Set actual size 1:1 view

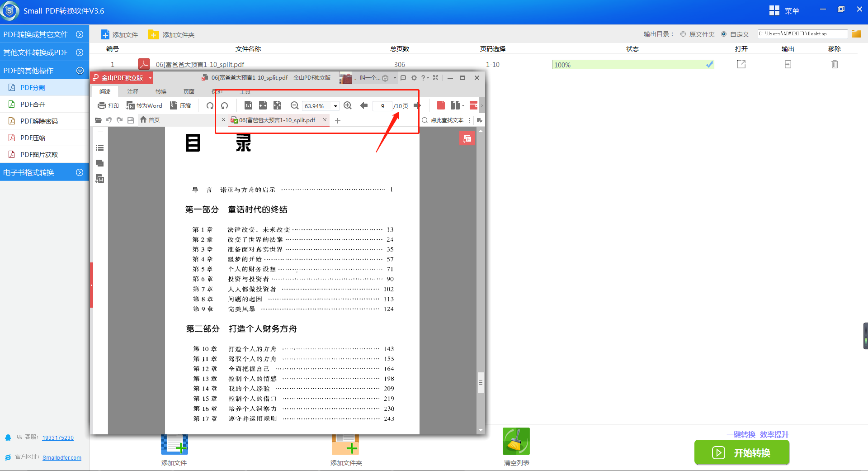248,105
